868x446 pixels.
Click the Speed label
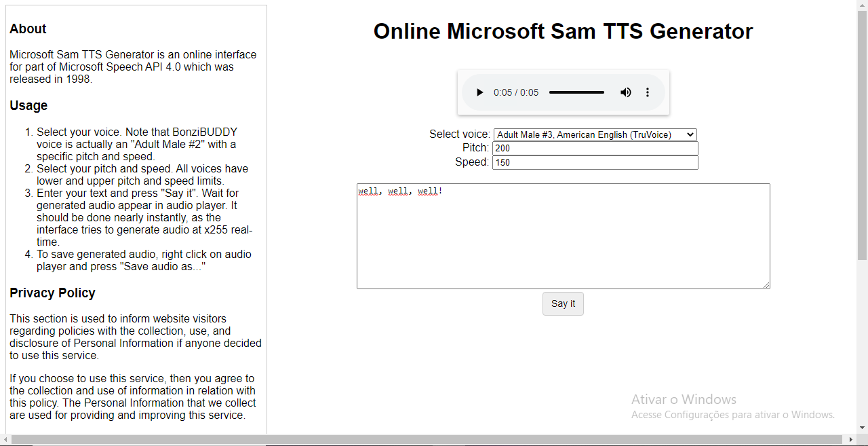coord(472,162)
